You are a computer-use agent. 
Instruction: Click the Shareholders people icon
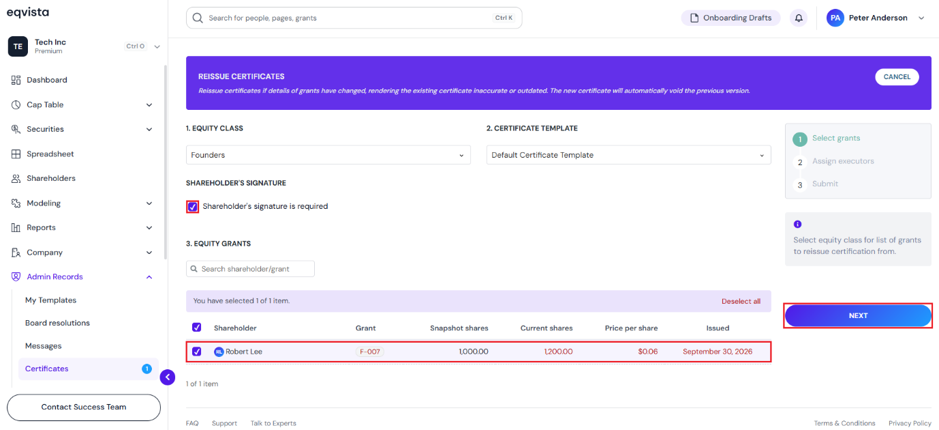click(16, 178)
